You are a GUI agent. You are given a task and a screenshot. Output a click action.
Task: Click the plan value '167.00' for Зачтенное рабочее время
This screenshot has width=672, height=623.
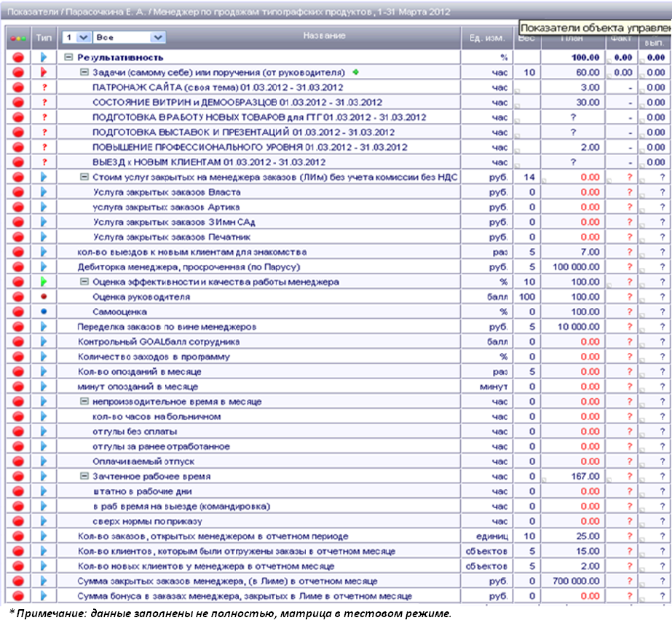tap(585, 476)
